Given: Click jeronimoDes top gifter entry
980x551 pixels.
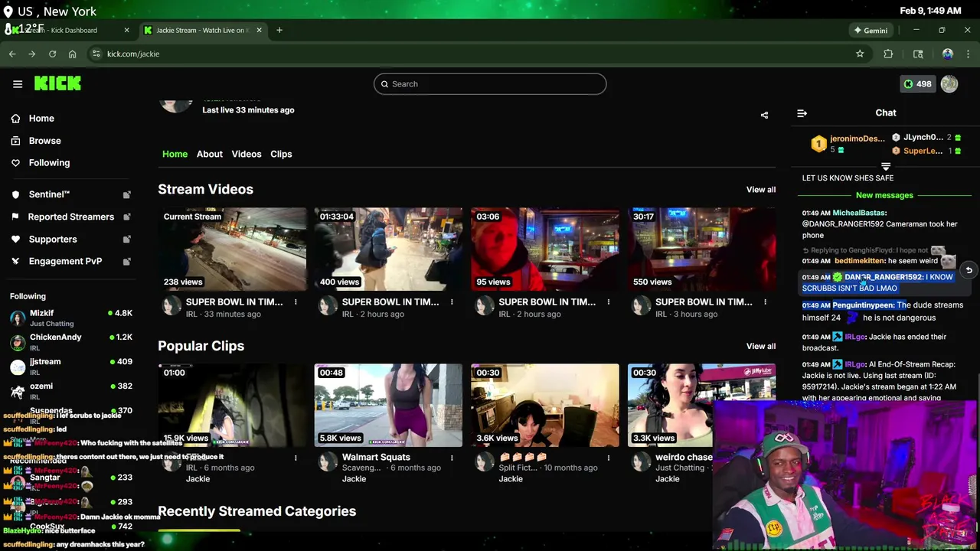Looking at the screenshot, I should 849,143.
